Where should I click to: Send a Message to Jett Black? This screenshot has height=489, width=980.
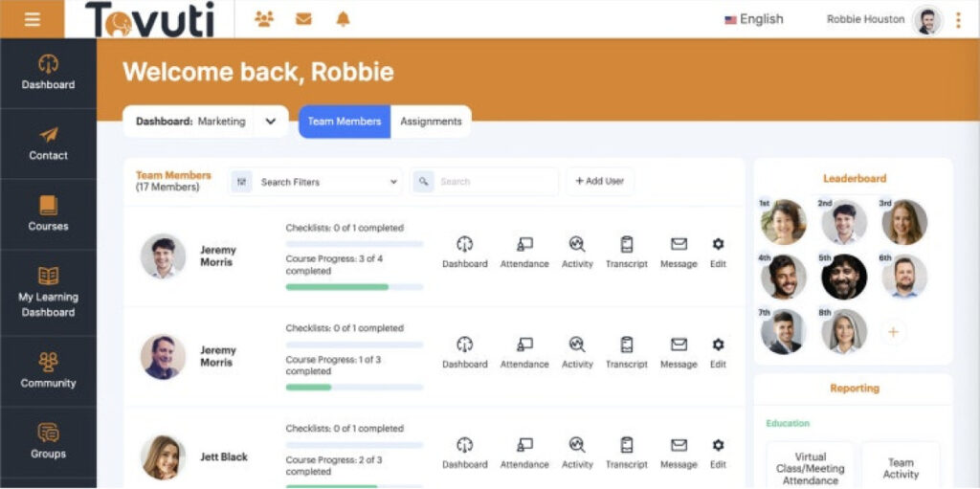[x=679, y=454]
